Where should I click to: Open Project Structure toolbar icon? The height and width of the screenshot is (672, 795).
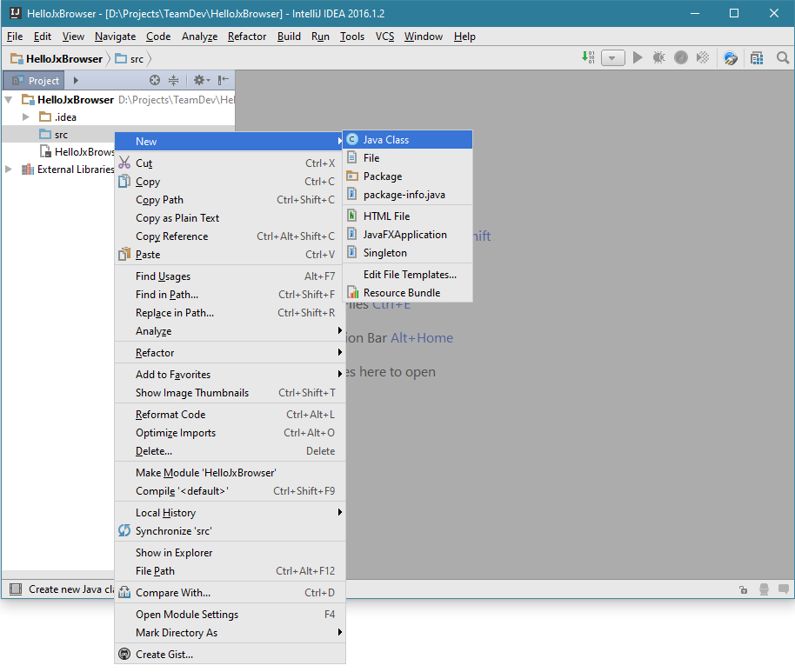tap(757, 58)
